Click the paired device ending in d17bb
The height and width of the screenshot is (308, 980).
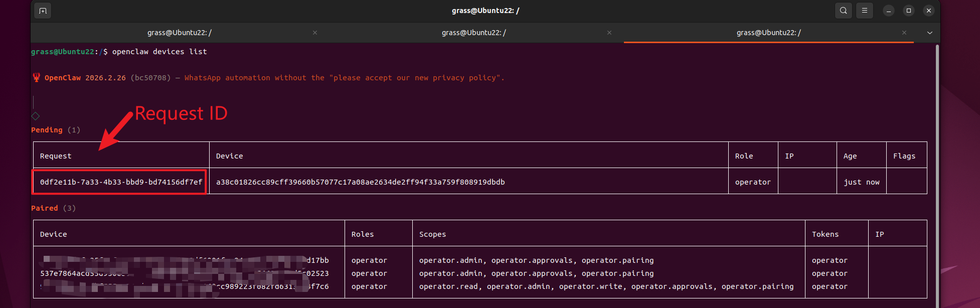pyautogui.click(x=185, y=260)
